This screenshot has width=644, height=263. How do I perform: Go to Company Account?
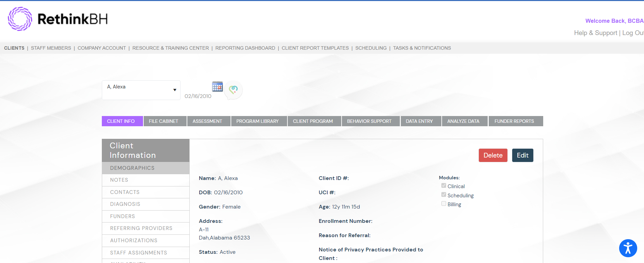point(102,48)
